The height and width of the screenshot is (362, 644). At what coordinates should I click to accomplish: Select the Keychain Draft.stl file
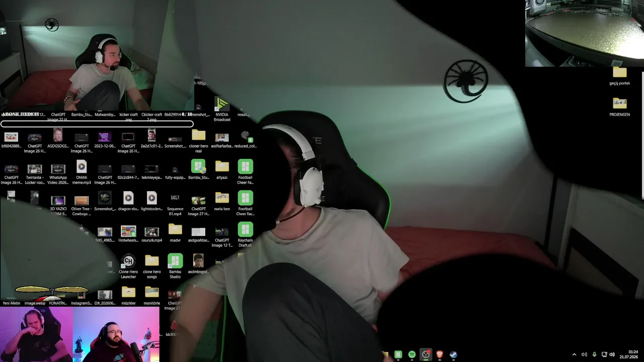(245, 235)
